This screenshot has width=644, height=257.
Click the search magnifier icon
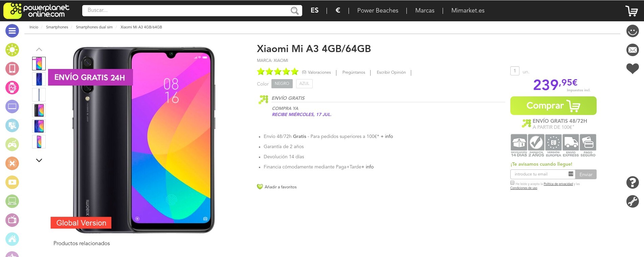(294, 11)
